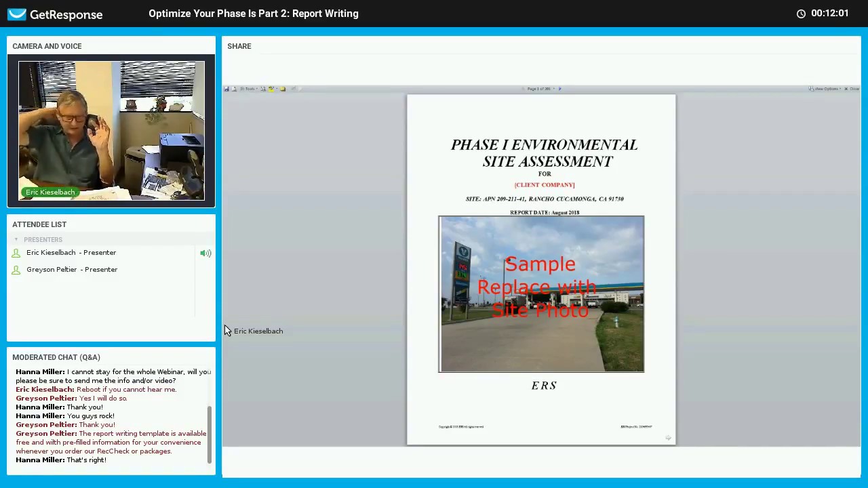Open the View Options dropdown
Screen dimensions: 868x488
pyautogui.click(x=825, y=89)
